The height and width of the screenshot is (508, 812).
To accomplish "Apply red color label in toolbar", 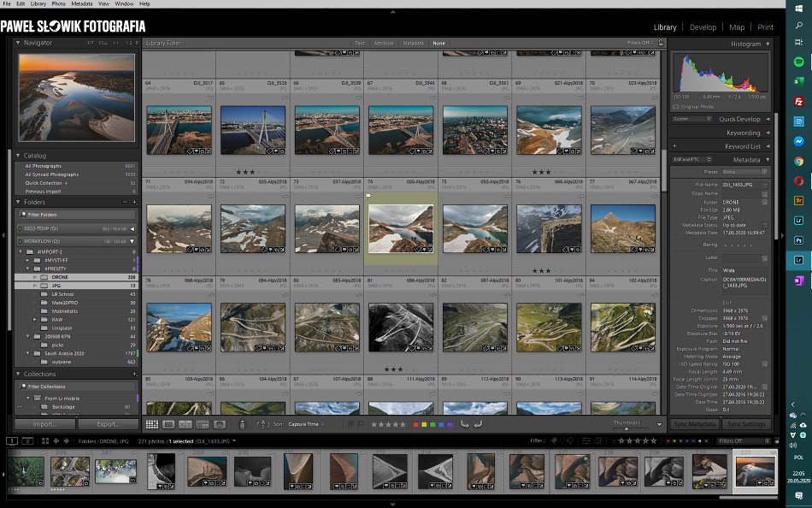I will pos(415,424).
